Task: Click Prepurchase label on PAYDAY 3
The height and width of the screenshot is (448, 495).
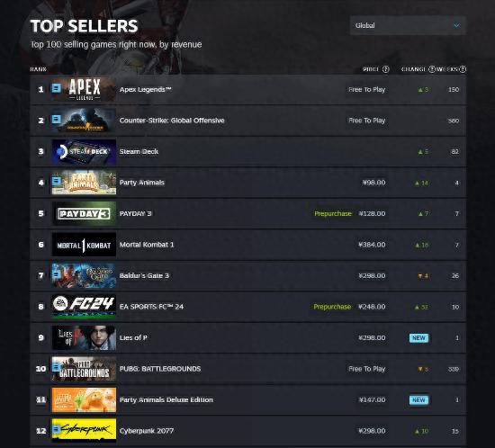Action: click(x=333, y=213)
